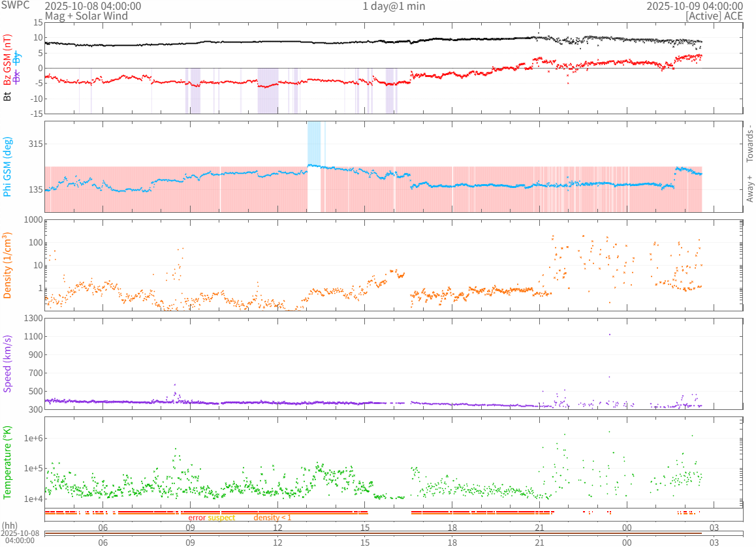This screenshot has height=547, width=756.
Task: Click the yellow 'suspect' legend label
Action: [x=221, y=518]
